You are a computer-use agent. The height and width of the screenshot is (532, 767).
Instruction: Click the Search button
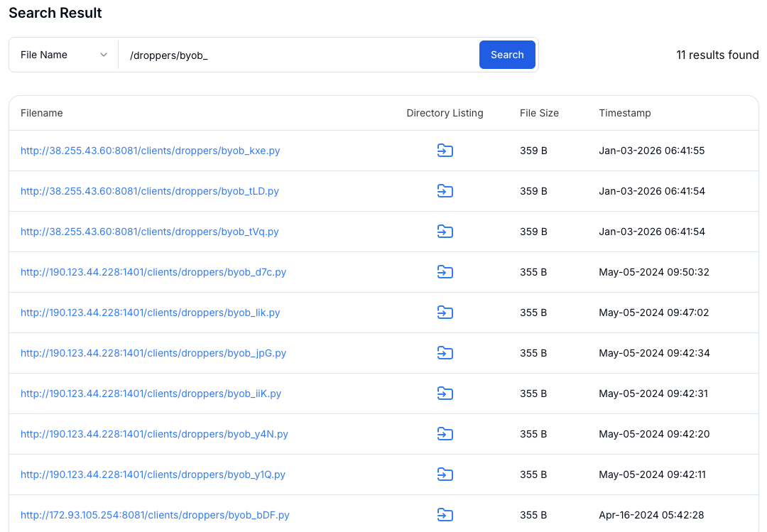click(507, 55)
